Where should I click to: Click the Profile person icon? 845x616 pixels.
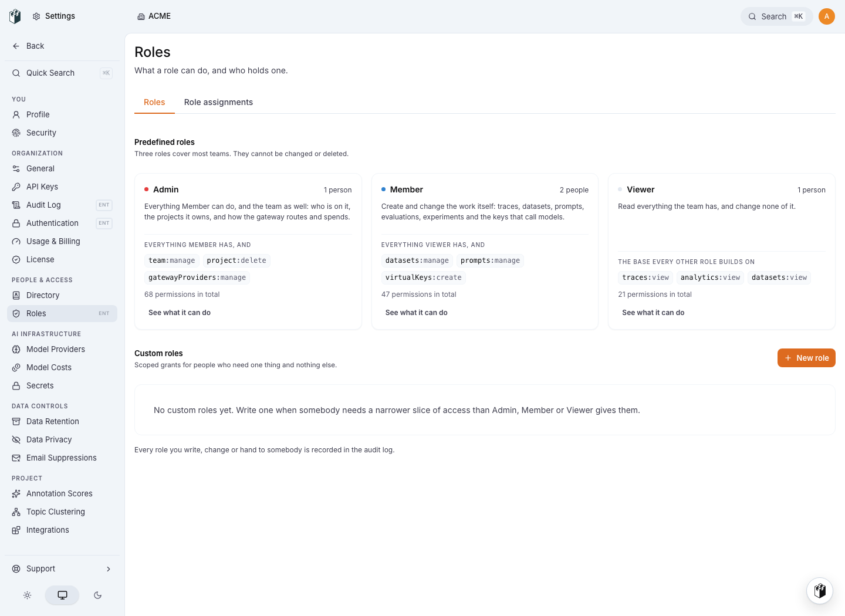coord(16,114)
